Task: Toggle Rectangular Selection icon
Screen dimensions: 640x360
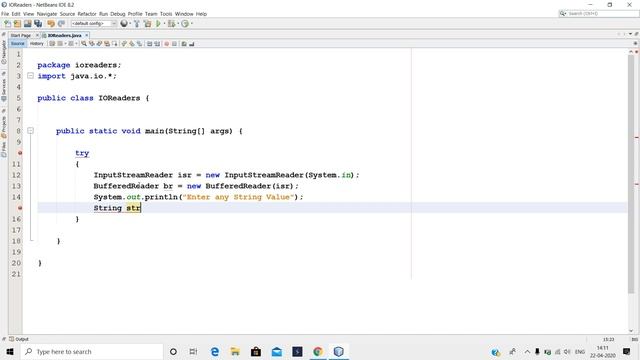Action: pyautogui.click(x=115, y=44)
